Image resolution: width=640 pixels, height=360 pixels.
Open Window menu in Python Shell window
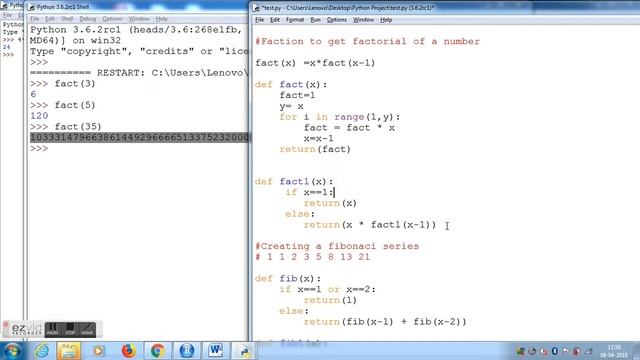(139, 19)
